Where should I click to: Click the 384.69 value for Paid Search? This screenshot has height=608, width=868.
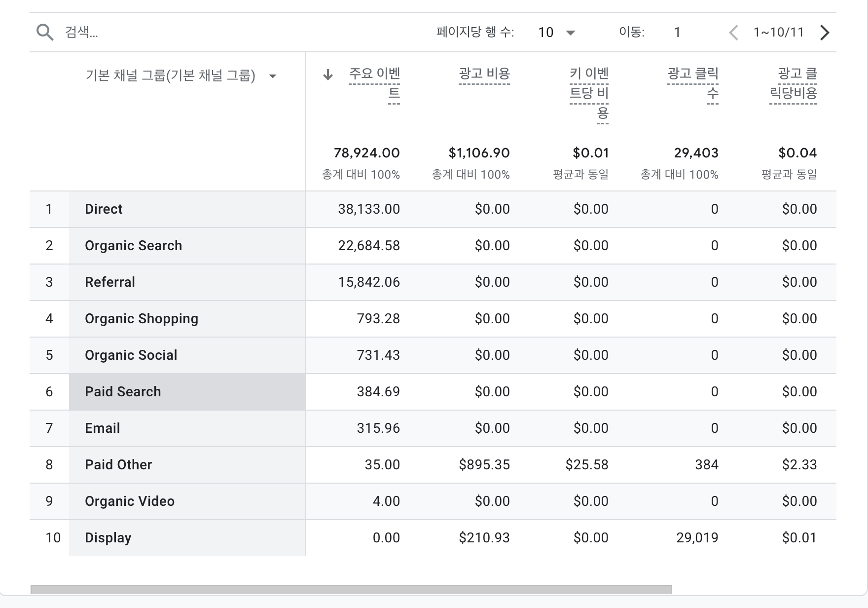point(378,392)
